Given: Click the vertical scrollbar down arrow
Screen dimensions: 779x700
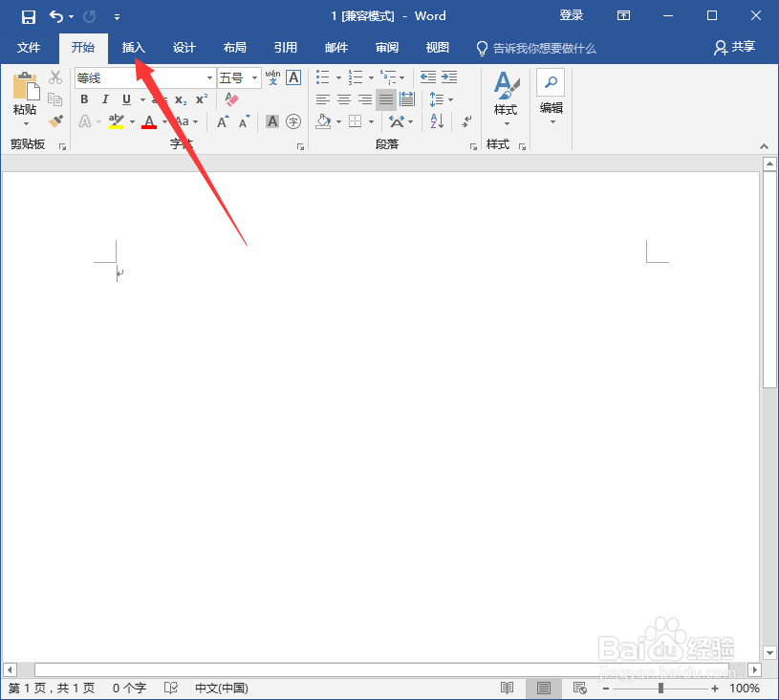Looking at the screenshot, I should click(x=770, y=653).
